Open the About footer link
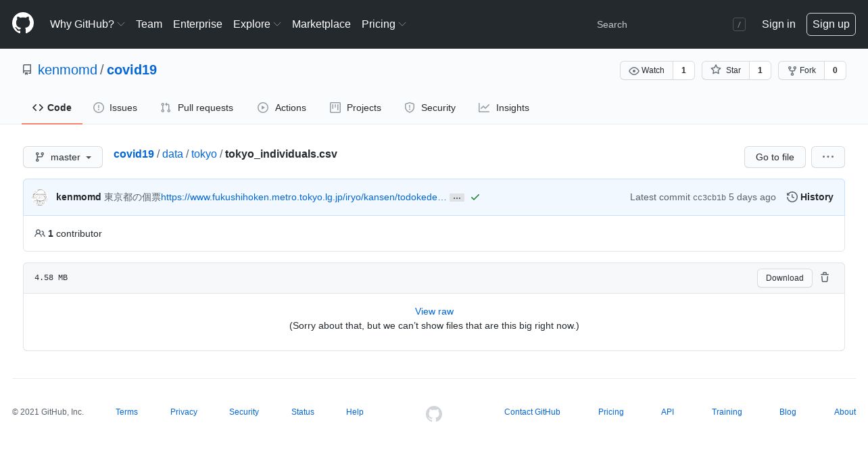 click(x=845, y=412)
